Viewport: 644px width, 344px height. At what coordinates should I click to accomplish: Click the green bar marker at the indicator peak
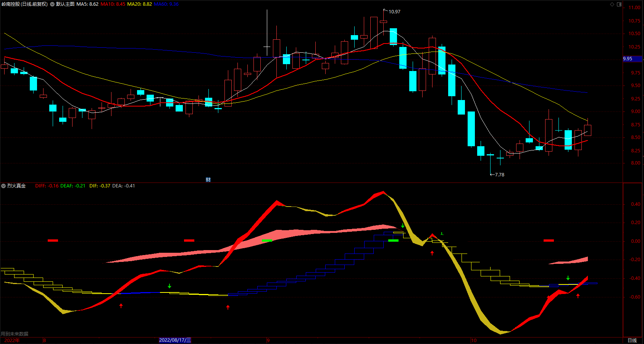pyautogui.click(x=393, y=241)
